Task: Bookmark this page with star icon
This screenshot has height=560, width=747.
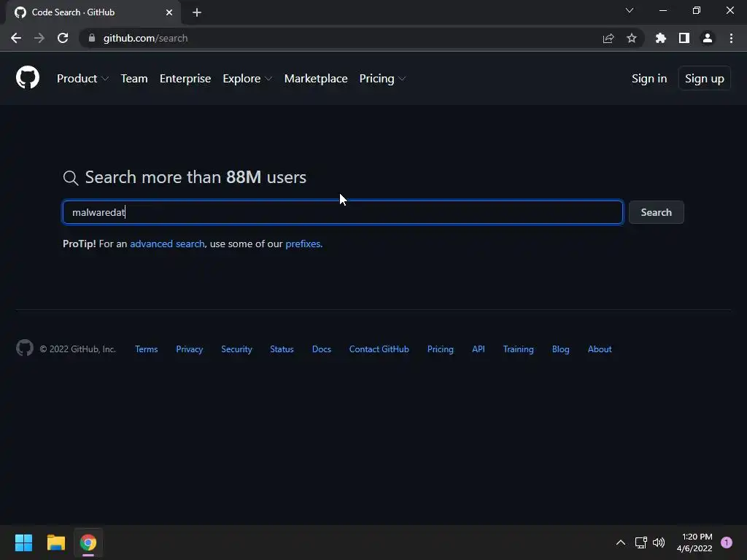Action: [x=632, y=38]
